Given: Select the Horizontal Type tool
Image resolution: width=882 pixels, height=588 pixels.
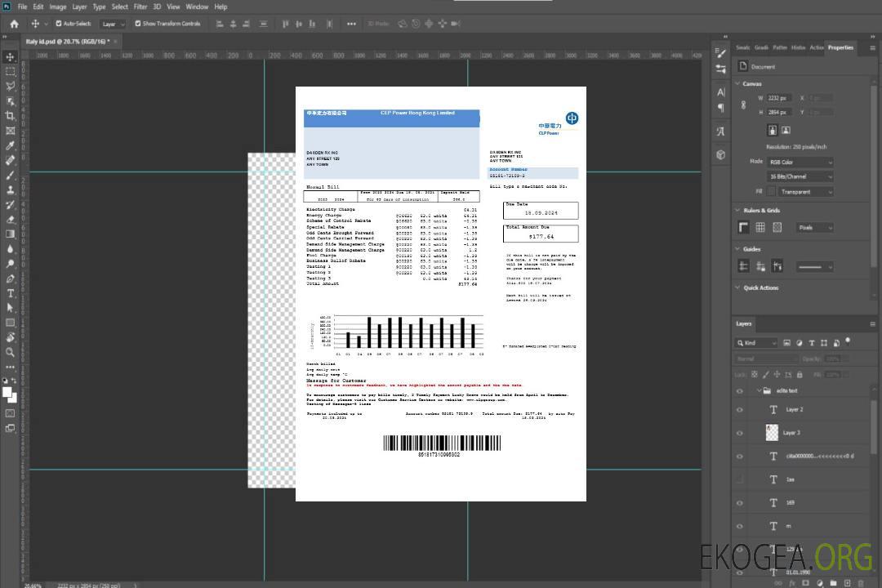Looking at the screenshot, I should pyautogui.click(x=10, y=293).
